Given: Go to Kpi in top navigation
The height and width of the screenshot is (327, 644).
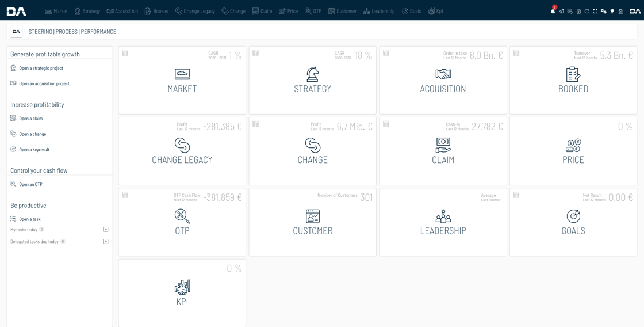Looking at the screenshot, I should (435, 11).
